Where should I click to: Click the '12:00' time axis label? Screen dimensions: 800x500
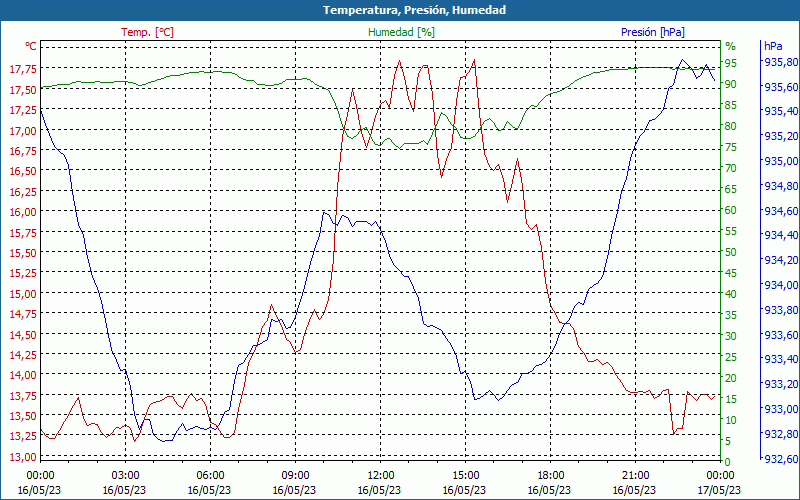381,476
